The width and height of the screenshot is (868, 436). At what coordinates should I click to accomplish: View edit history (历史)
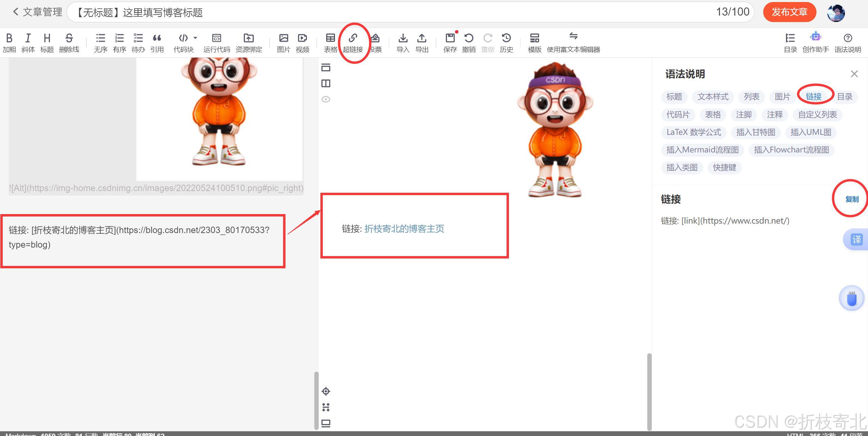(507, 43)
